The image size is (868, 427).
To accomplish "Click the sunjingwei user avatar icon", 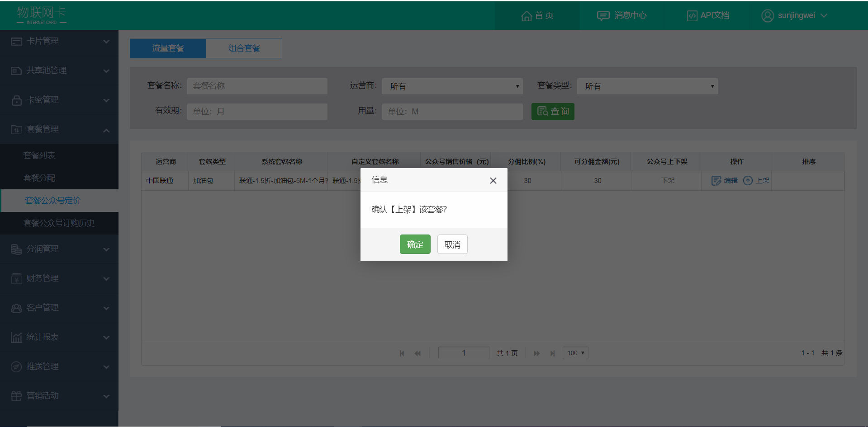I will tap(767, 16).
